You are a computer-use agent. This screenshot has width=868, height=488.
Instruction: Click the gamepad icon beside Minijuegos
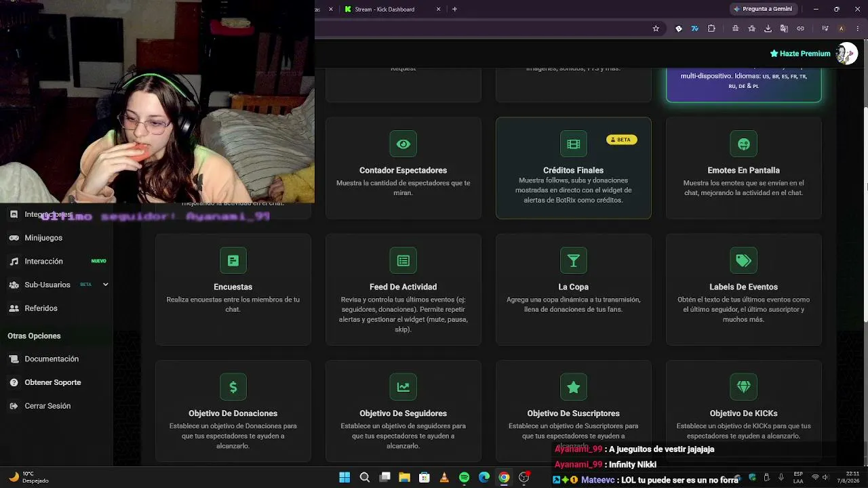coord(14,238)
